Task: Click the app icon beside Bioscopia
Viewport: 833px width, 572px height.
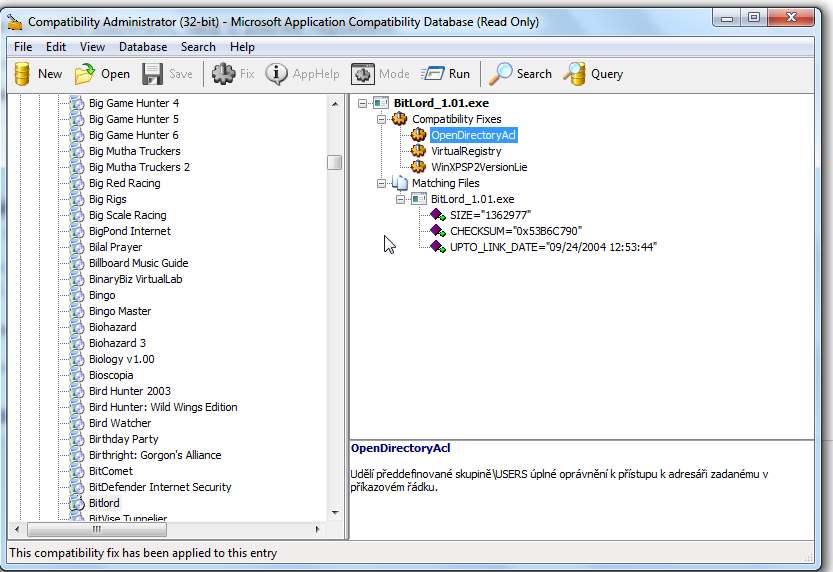Action: coord(77,375)
